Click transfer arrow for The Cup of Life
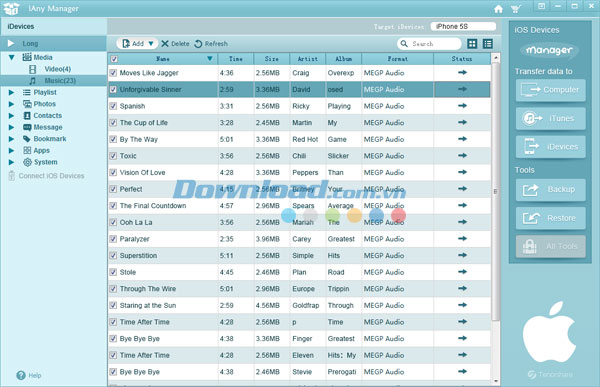The height and width of the screenshot is (387, 600). pos(462,122)
